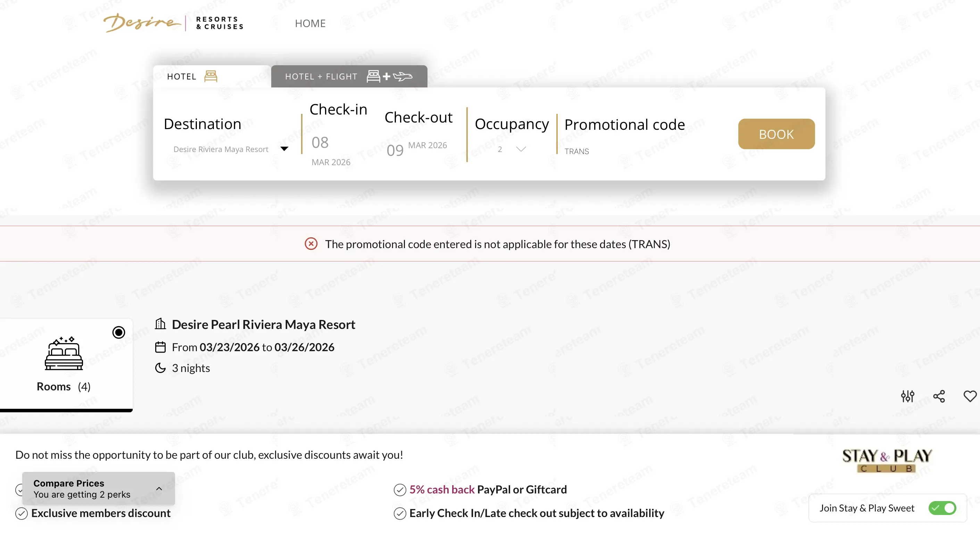
Task: Click the moon nights icon
Action: tap(160, 368)
